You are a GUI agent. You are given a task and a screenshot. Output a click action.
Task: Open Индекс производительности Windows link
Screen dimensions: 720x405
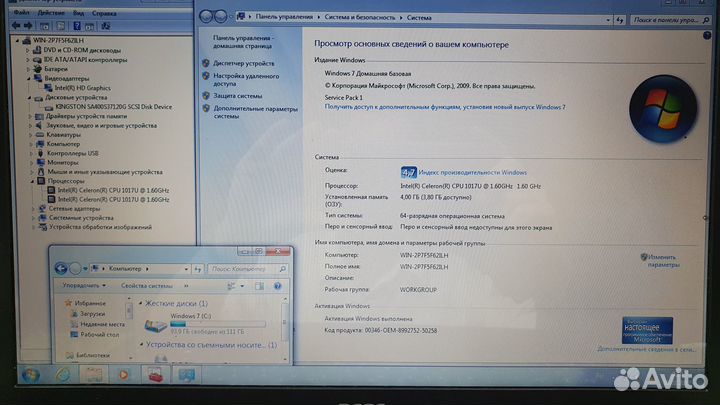tap(472, 173)
